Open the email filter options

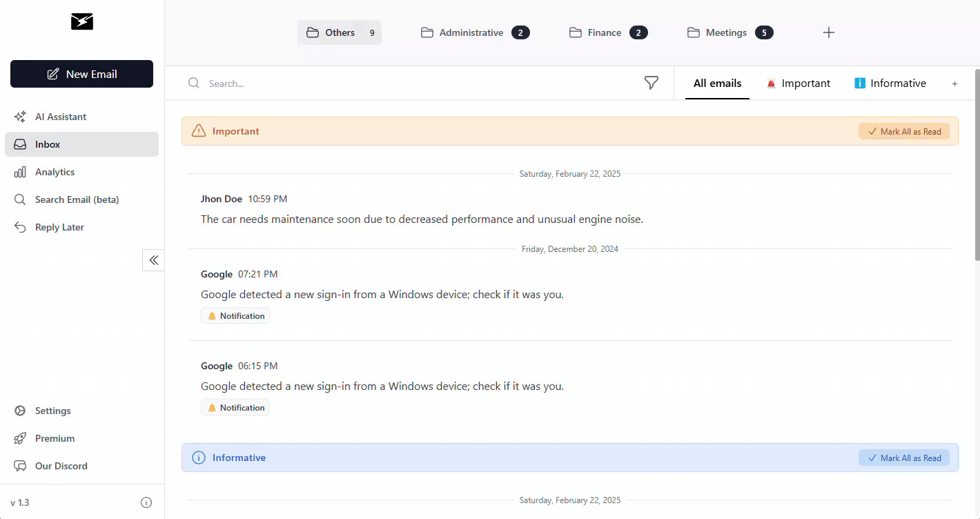pyautogui.click(x=651, y=83)
